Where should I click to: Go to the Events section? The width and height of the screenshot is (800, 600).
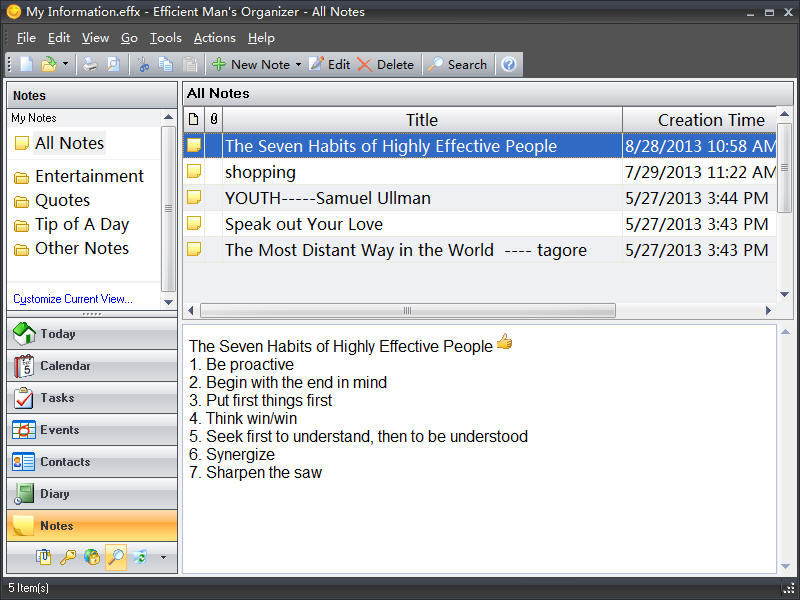coord(92,430)
